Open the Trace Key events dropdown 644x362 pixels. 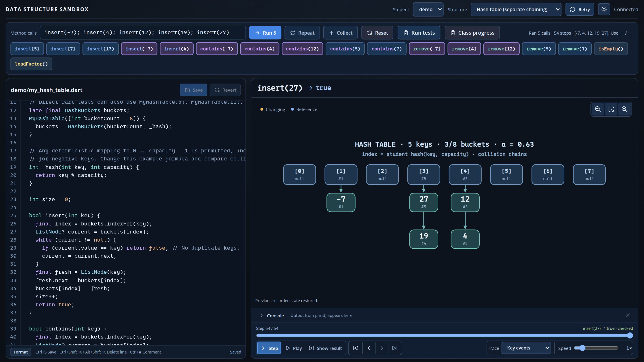click(526, 348)
